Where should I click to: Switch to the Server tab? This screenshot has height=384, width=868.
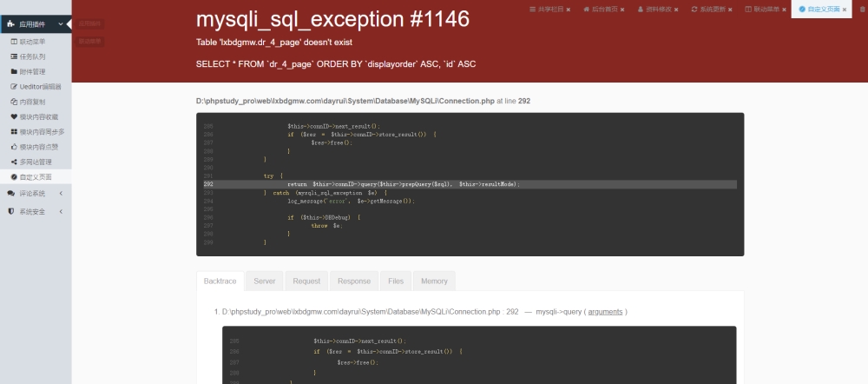[x=265, y=281]
